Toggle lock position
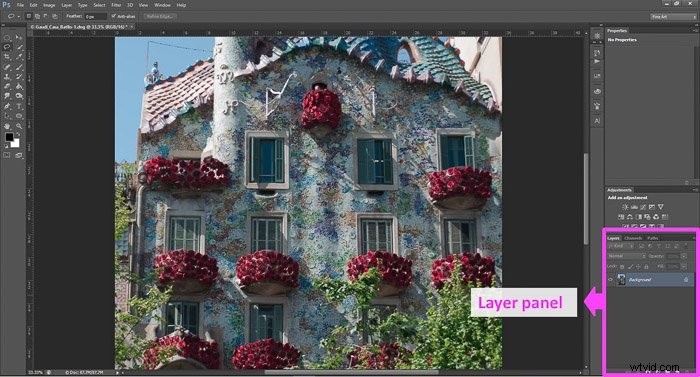The width and height of the screenshot is (700, 377). tap(638, 267)
